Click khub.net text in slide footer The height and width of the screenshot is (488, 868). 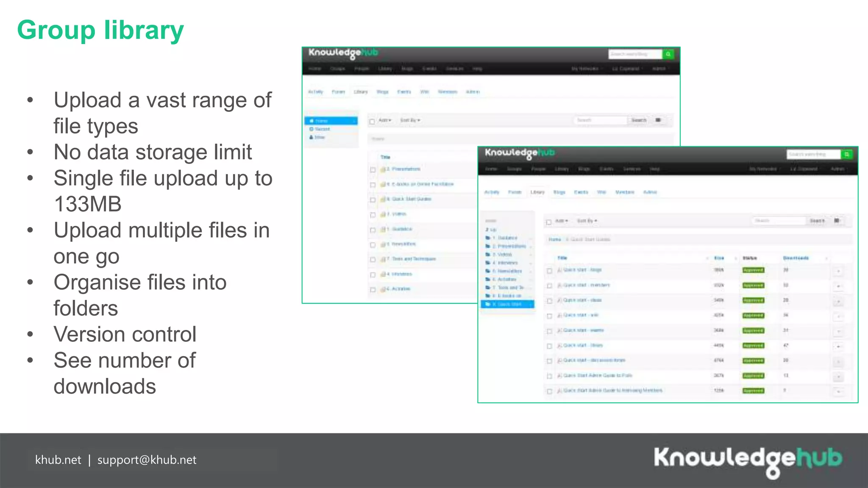[58, 460]
